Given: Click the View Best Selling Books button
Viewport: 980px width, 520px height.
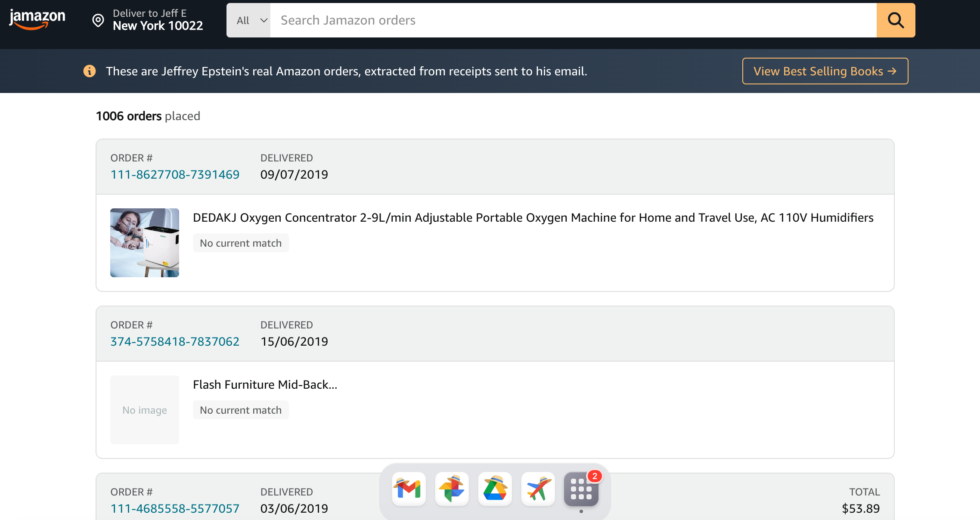Looking at the screenshot, I should tap(825, 71).
